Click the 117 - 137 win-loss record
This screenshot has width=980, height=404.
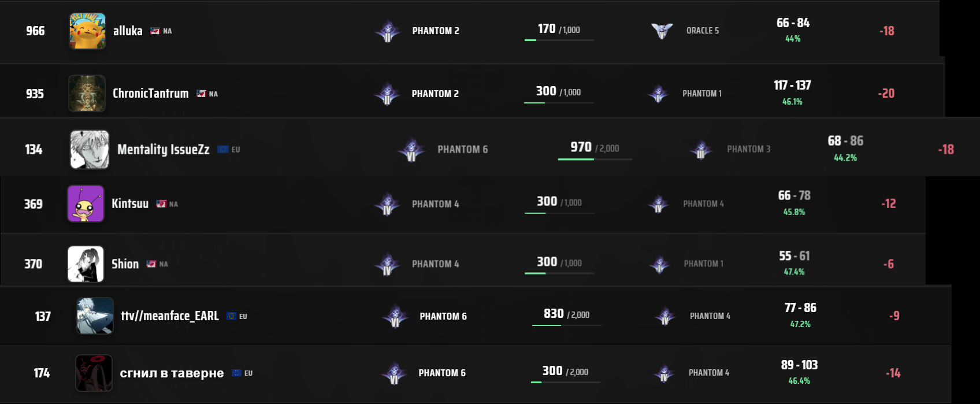coord(792,86)
